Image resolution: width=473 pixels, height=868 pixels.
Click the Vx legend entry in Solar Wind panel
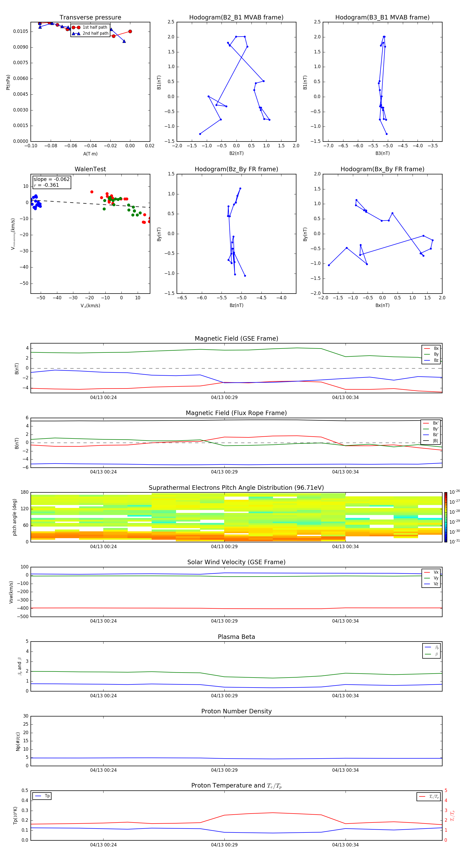click(x=431, y=572)
